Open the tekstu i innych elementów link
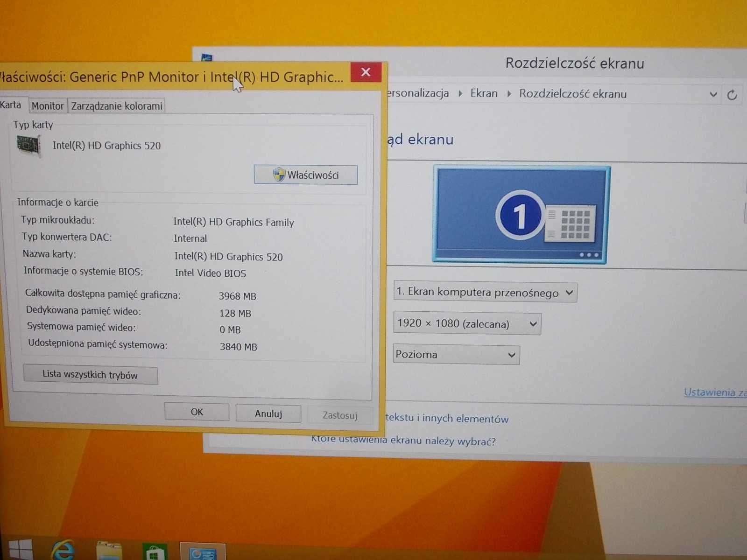This screenshot has height=560, width=747. point(447,418)
